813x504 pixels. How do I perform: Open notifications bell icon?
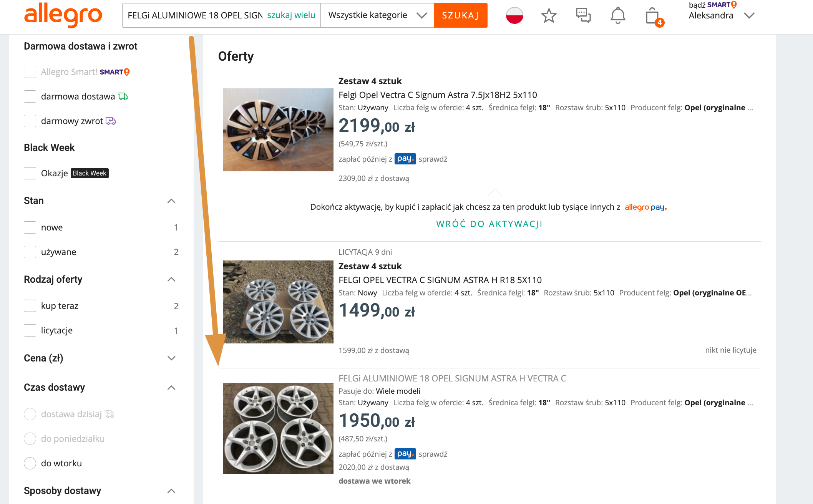click(x=618, y=15)
